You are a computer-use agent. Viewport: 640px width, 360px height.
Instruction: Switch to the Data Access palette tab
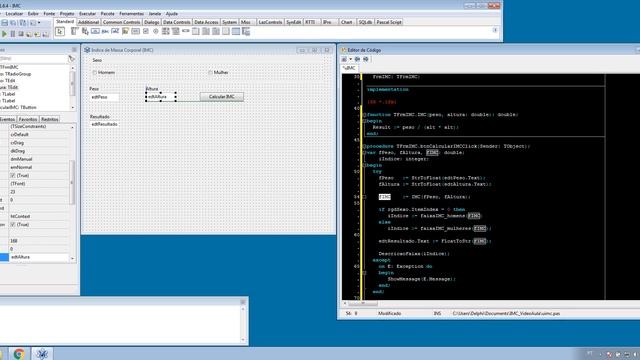coord(206,22)
